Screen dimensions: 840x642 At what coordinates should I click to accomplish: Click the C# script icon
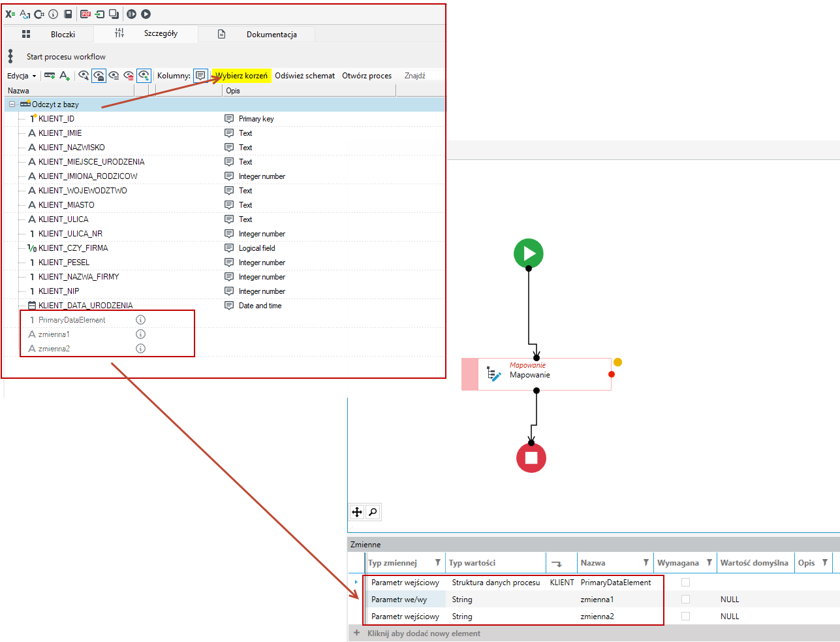(39, 14)
